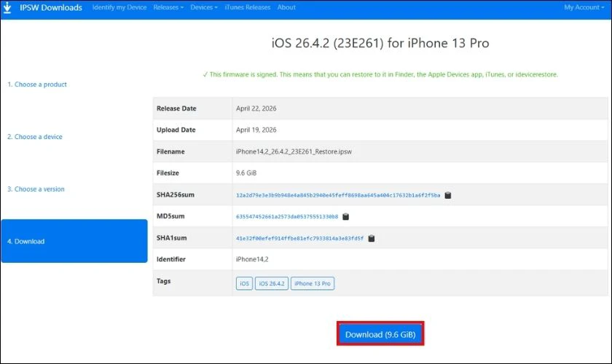Click the Identifier row label

(171, 259)
